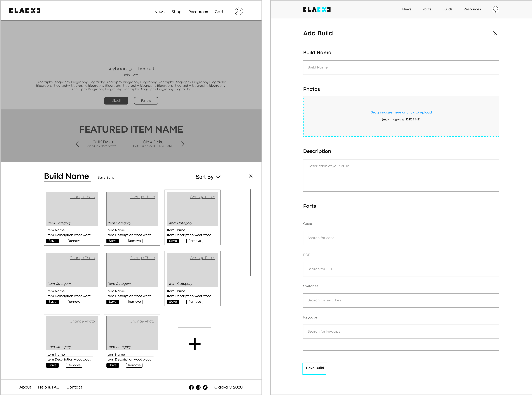Click the close X on Build Name panel
This screenshot has height=395, width=532.
pos(251,176)
